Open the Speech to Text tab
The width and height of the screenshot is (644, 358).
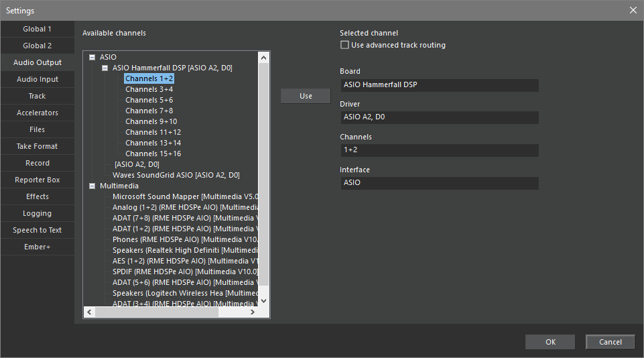38,230
